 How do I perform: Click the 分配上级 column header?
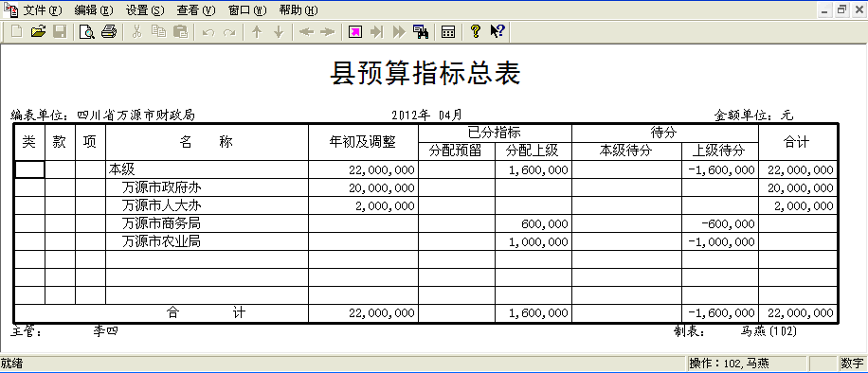coord(533,151)
